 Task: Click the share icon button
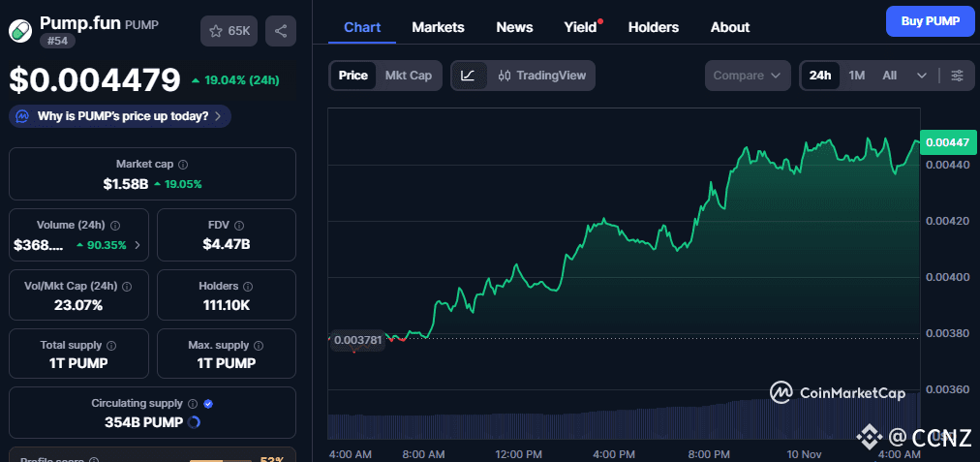pyautogui.click(x=281, y=31)
